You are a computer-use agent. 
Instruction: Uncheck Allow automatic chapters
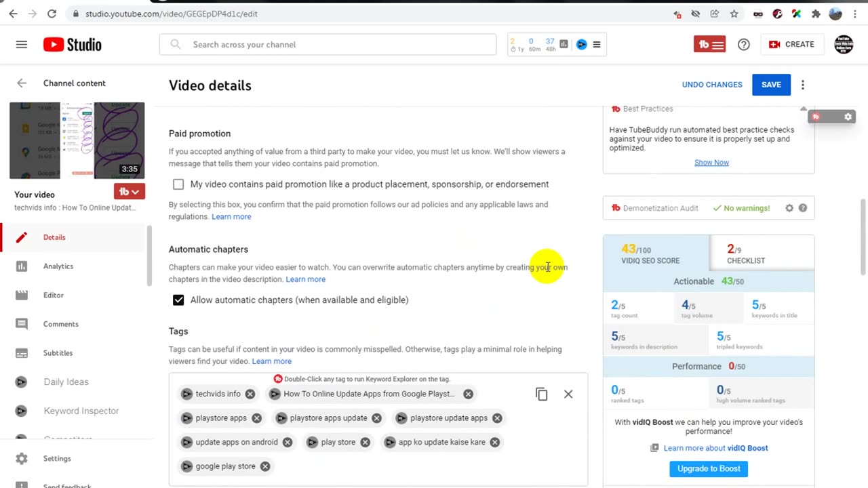coord(178,300)
